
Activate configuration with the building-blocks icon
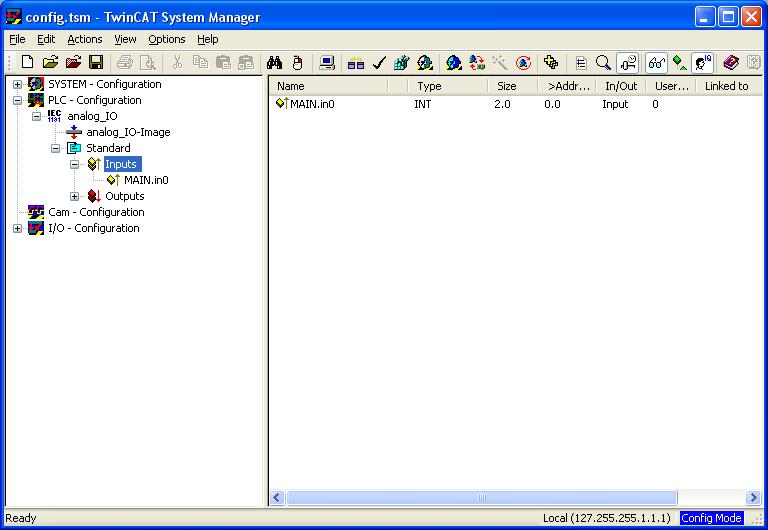click(x=401, y=62)
